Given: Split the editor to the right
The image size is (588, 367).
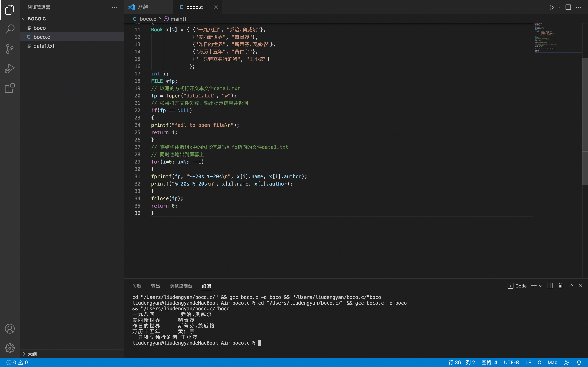Looking at the screenshot, I should click(x=568, y=7).
